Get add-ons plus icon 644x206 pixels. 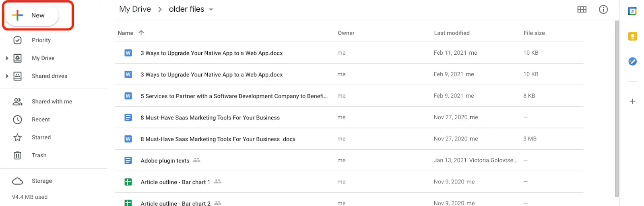[632, 101]
